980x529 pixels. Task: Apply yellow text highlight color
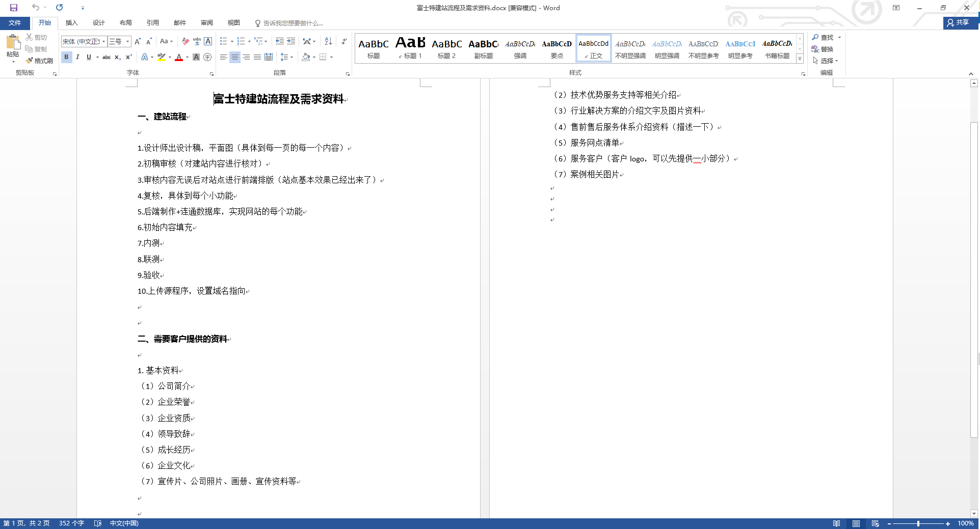click(162, 57)
